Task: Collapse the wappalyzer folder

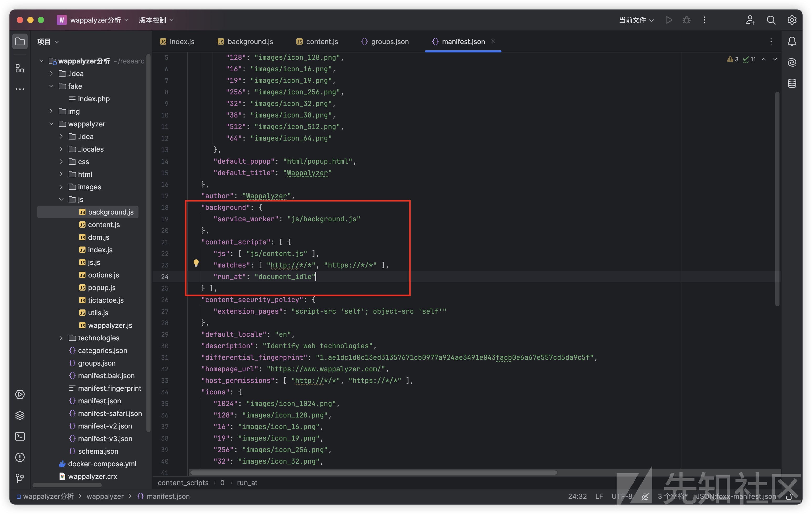Action: tap(51, 124)
